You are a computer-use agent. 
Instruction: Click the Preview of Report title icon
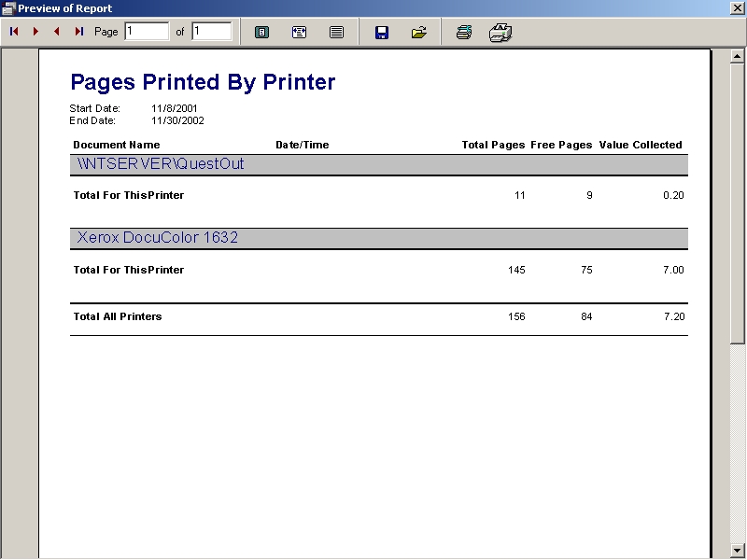pyautogui.click(x=8, y=8)
